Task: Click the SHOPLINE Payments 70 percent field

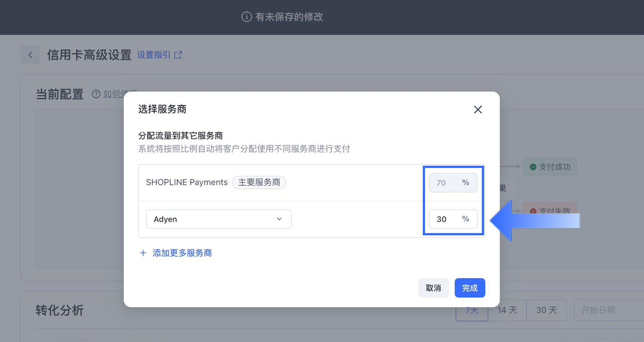Action: (x=453, y=183)
